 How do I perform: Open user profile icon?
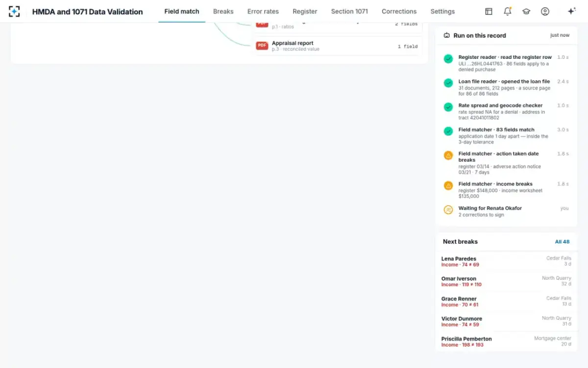click(x=545, y=11)
